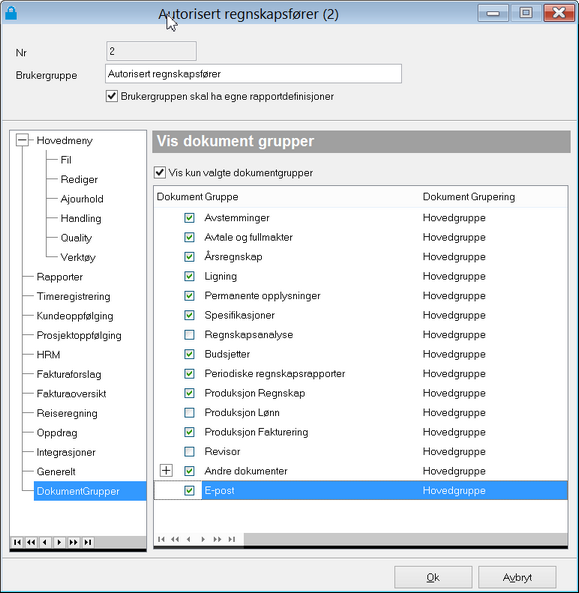579x593 pixels.
Task: Open HRM tree item
Action: pos(48,355)
